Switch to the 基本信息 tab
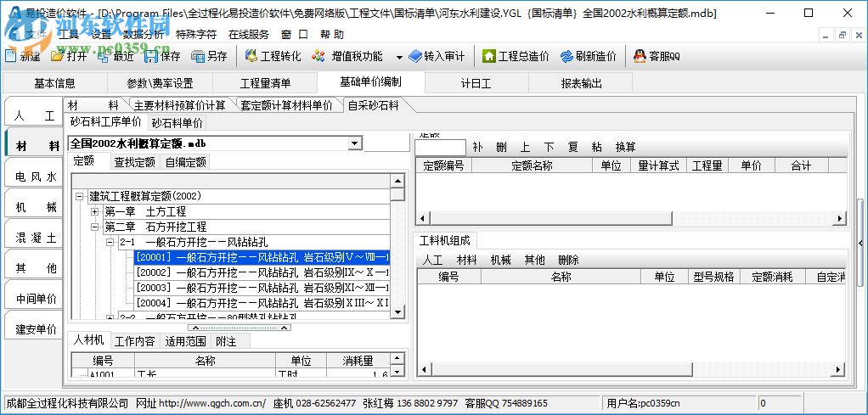Screen dimensions: 868x415 pos(55,83)
